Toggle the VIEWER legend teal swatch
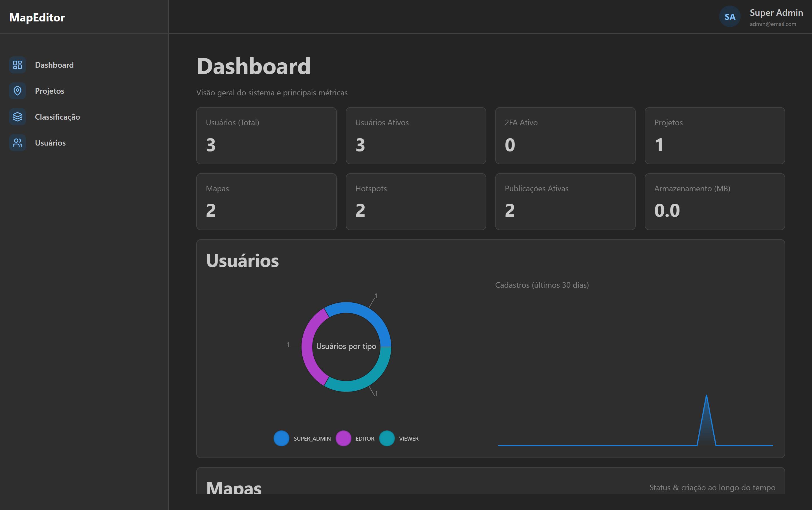 tap(387, 438)
